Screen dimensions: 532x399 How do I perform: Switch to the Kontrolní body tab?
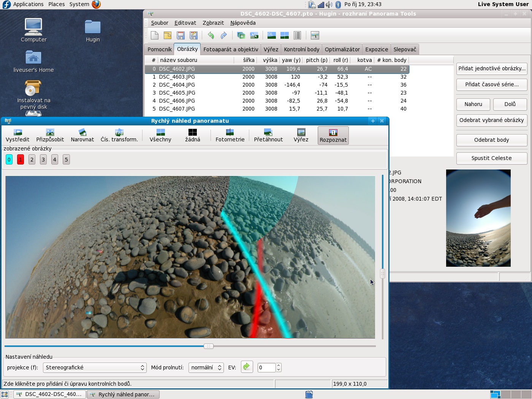(x=301, y=49)
